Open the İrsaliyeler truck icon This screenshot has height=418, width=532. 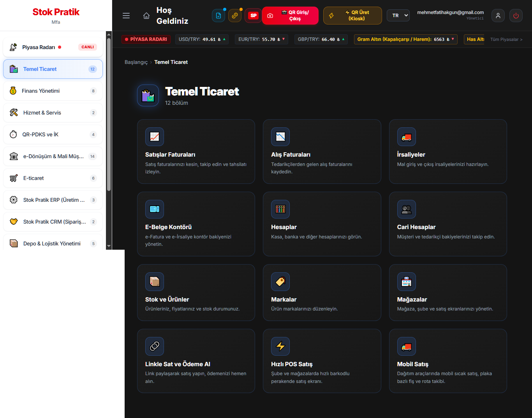pos(407,137)
